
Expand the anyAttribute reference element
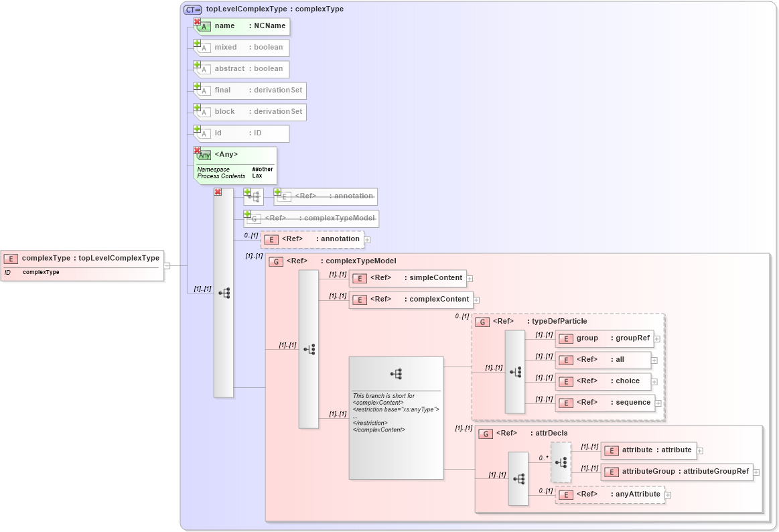(x=667, y=494)
